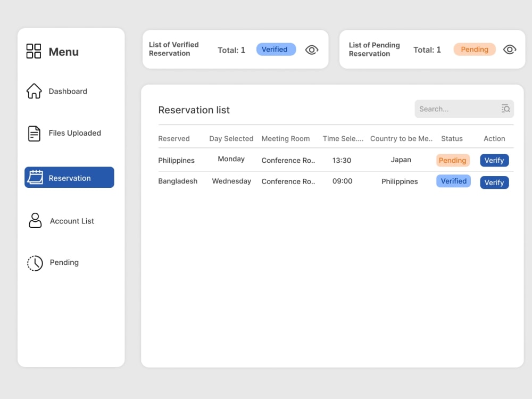Click the Verified status in Bangladesh row
Screen dimensions: 532x399
click(x=453, y=181)
